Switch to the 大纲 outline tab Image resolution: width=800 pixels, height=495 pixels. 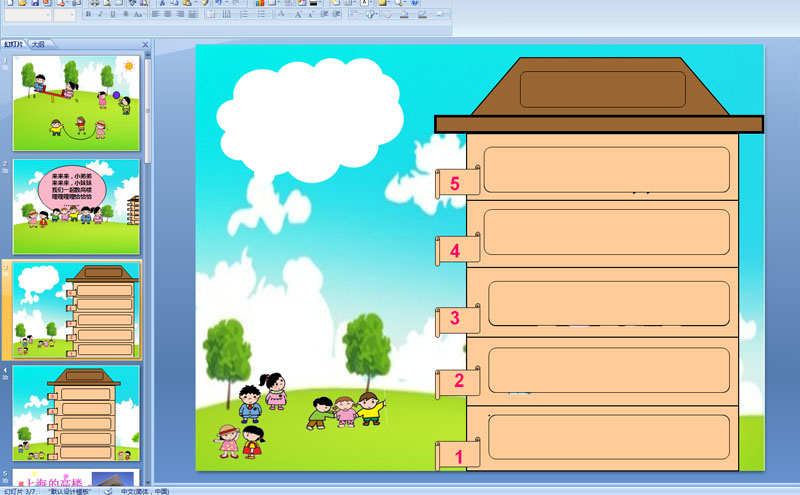pyautogui.click(x=38, y=44)
